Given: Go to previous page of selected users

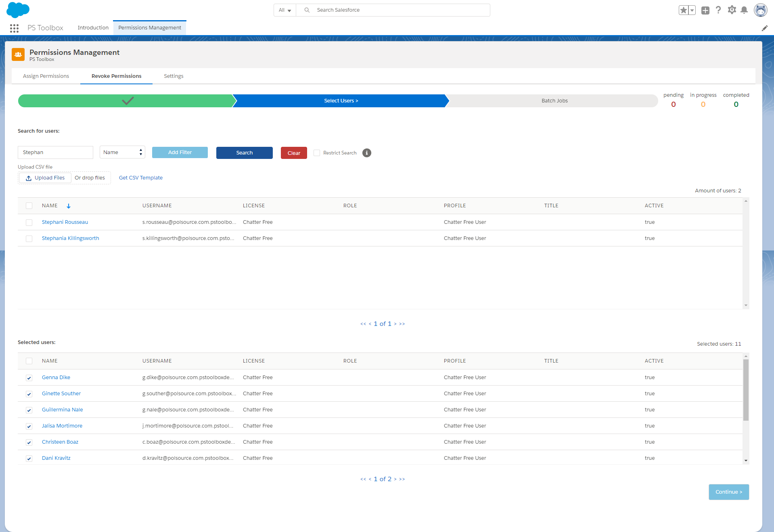Looking at the screenshot, I should (x=370, y=479).
